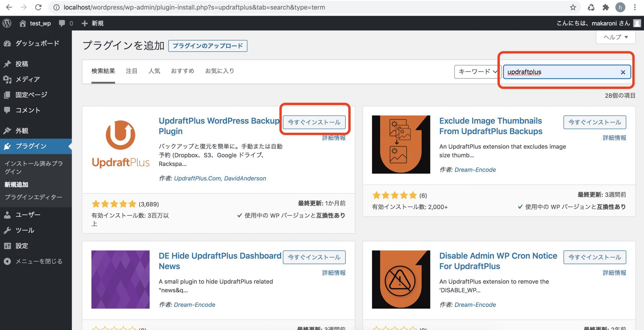This screenshot has height=330, width=644.
Task: Open the browser extensions puzzle icon
Action: [x=606, y=7]
